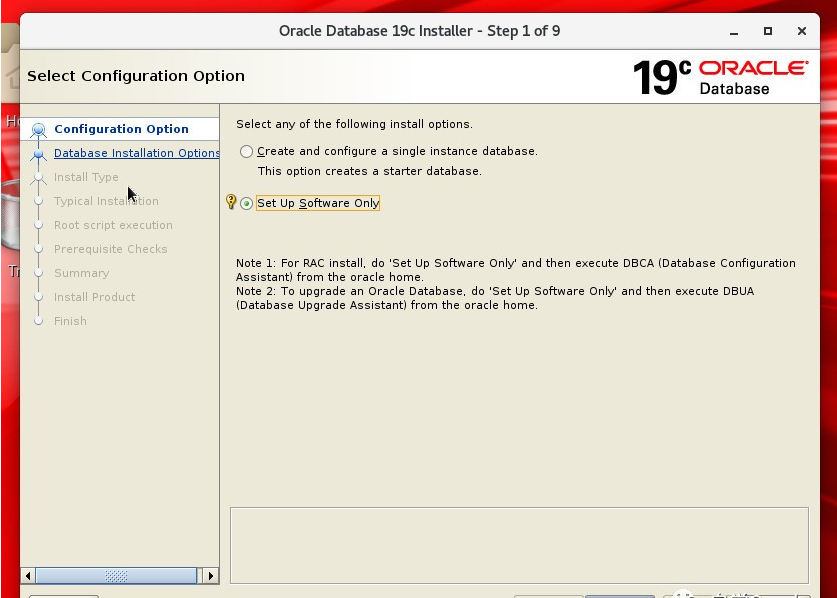Screen dimensions: 837x598
Task: Click the 'Finish' step label
Action: point(70,321)
